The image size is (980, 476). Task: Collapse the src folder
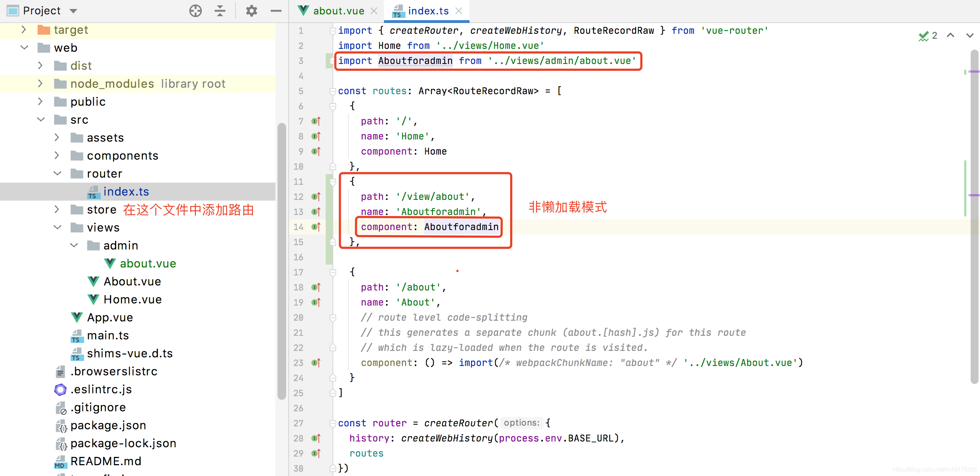pos(41,119)
